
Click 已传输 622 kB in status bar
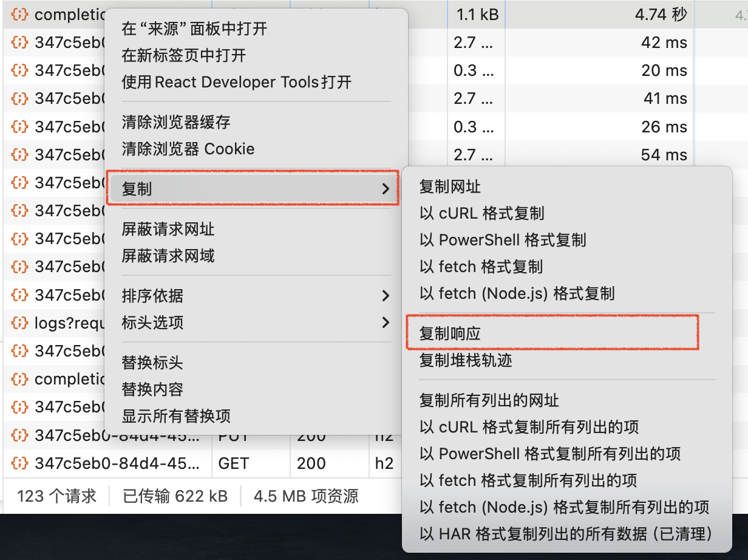(175, 496)
